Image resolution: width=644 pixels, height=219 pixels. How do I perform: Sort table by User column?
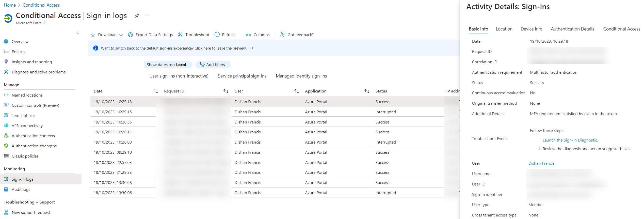pyautogui.click(x=296, y=91)
